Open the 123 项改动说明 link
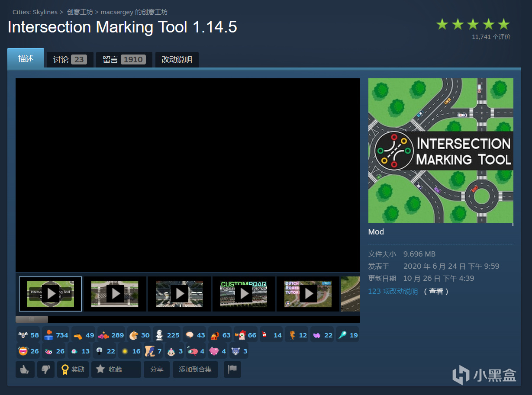The image size is (532, 395). click(x=393, y=292)
